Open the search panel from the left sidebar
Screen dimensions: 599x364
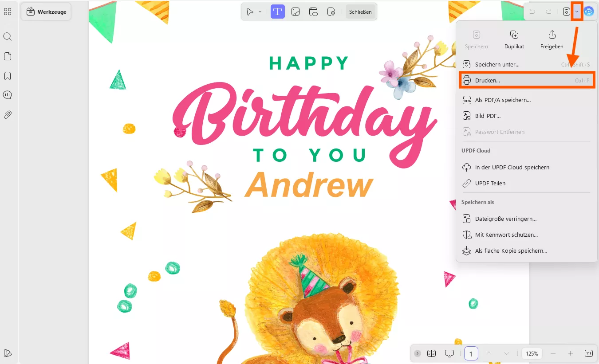pyautogui.click(x=8, y=37)
